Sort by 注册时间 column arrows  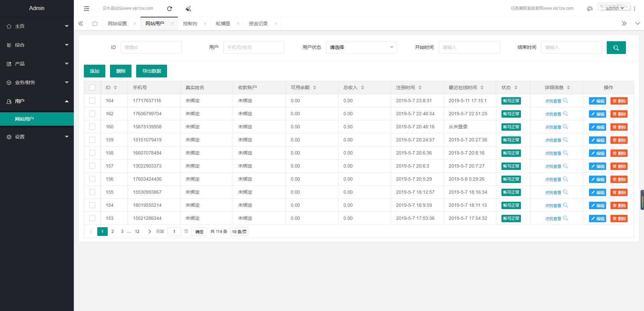pyautogui.click(x=420, y=87)
